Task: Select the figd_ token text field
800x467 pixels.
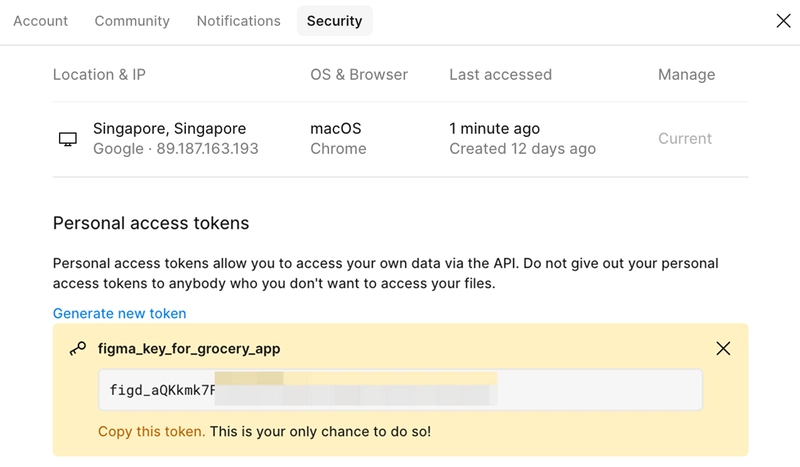Action: pyautogui.click(x=401, y=390)
